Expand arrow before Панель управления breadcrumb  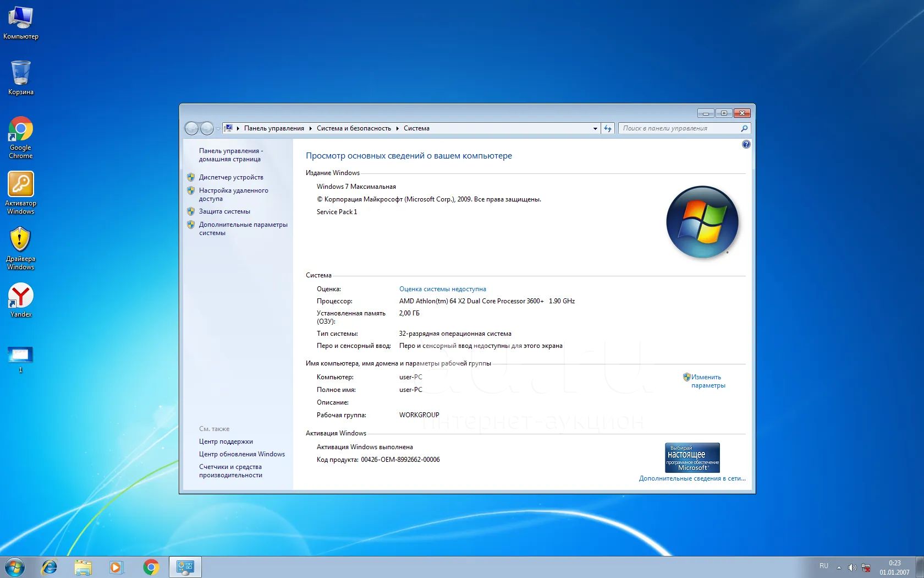point(238,128)
